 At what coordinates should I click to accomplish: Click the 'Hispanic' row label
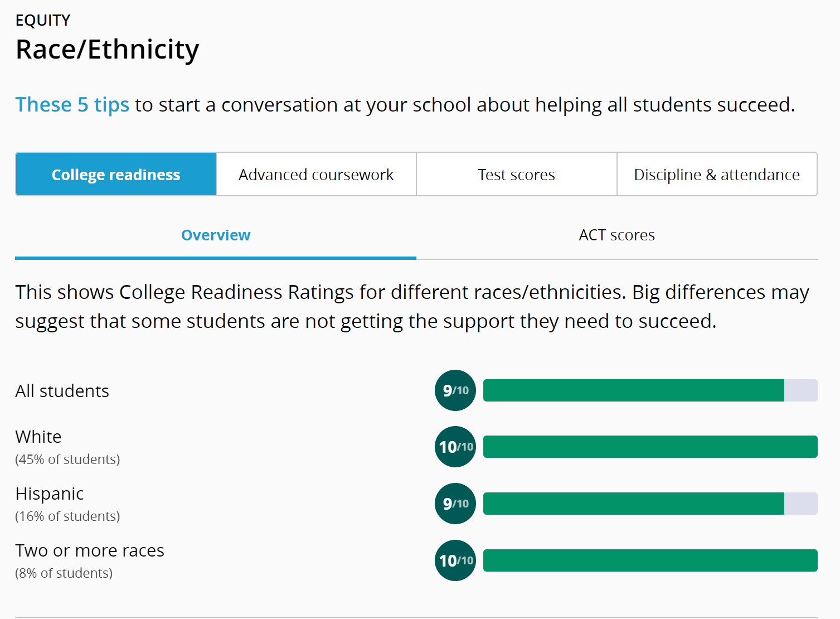pyautogui.click(x=50, y=494)
